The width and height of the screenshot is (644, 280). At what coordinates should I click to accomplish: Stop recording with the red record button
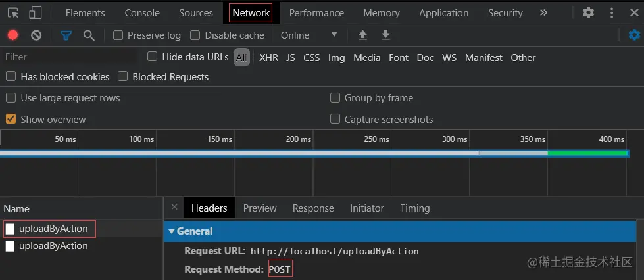click(x=12, y=35)
